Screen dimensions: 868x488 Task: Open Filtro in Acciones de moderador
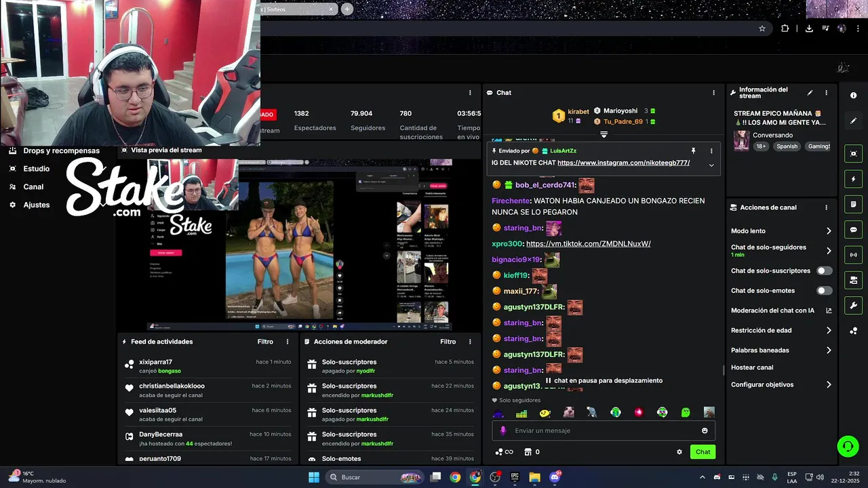448,342
